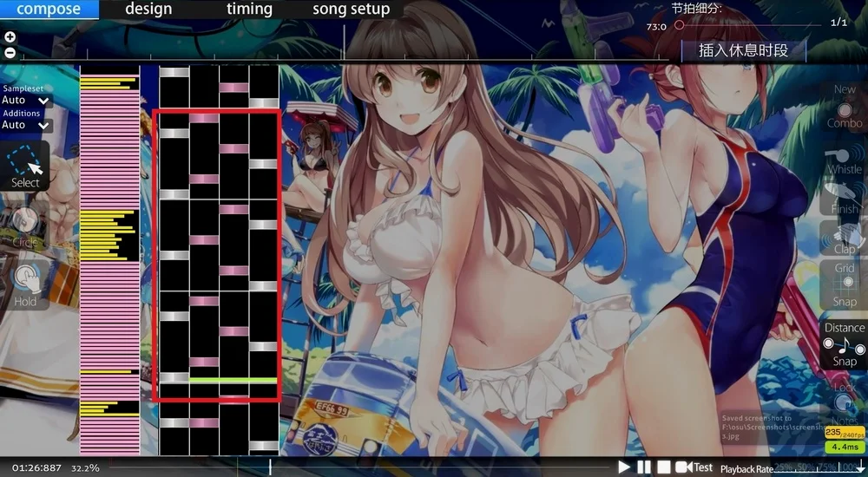The height and width of the screenshot is (477, 868).
Task: Click the 01:26:887 timestamp
Action: pyautogui.click(x=36, y=468)
